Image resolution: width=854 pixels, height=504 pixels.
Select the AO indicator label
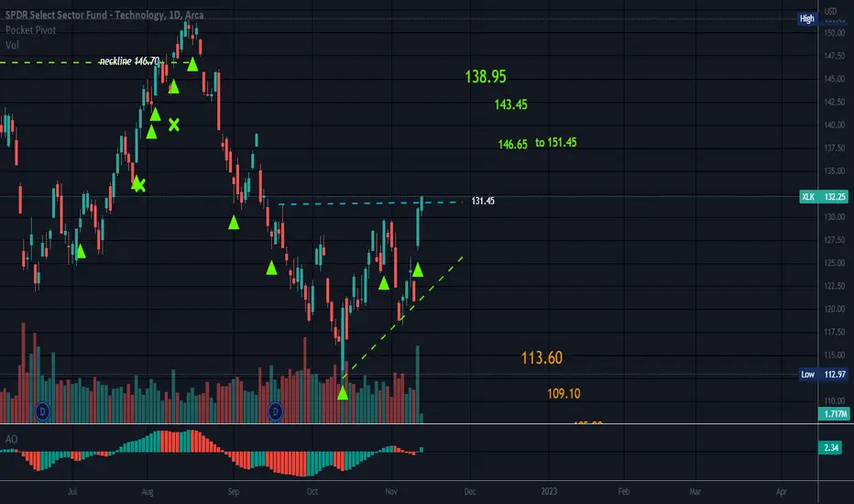tap(11, 439)
